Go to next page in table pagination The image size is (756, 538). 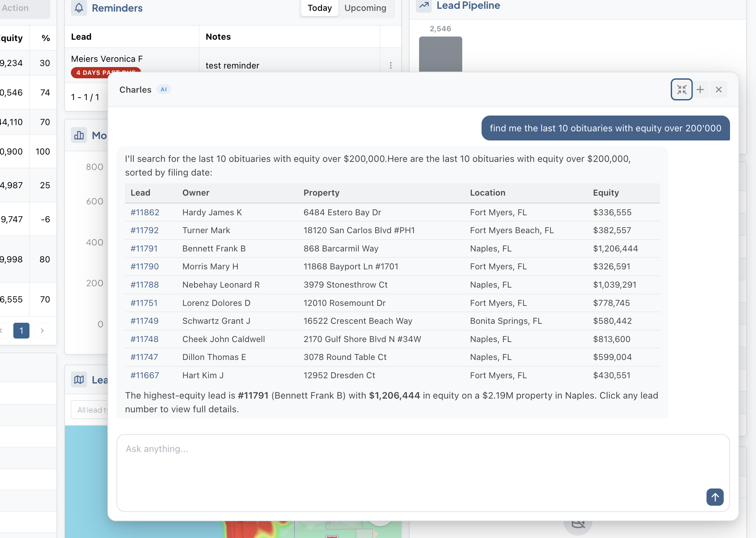[x=42, y=330]
